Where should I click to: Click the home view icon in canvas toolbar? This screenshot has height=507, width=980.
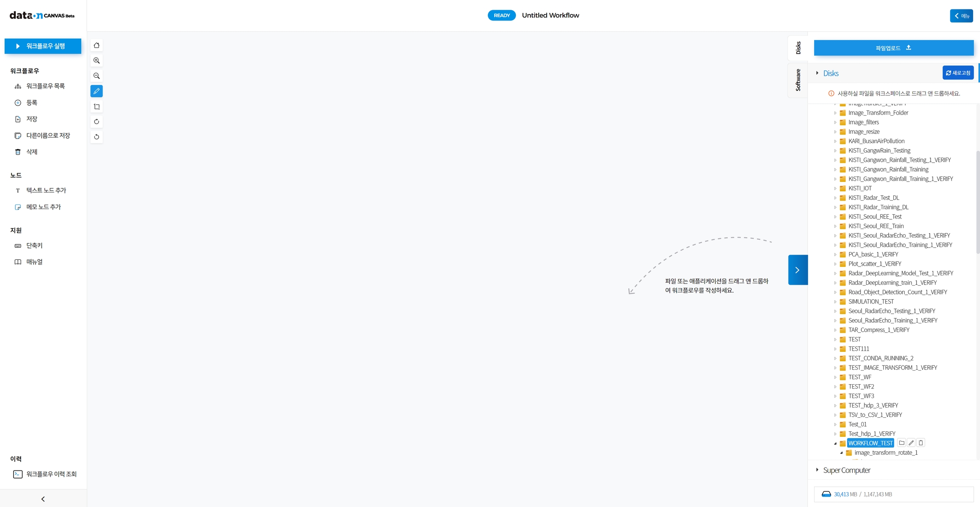97,45
